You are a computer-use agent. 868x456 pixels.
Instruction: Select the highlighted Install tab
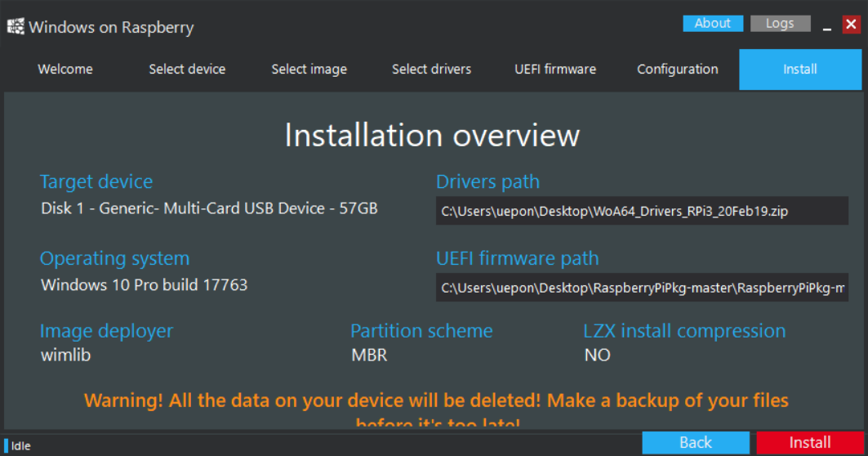(800, 69)
